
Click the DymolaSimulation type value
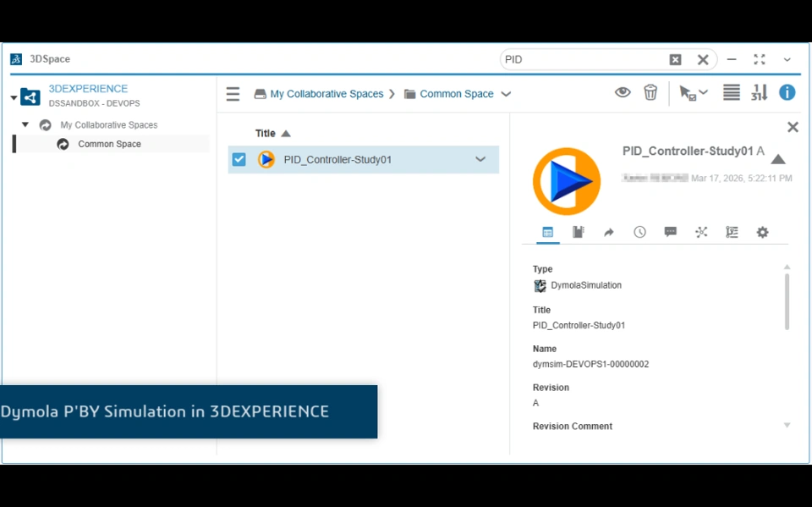coord(586,285)
